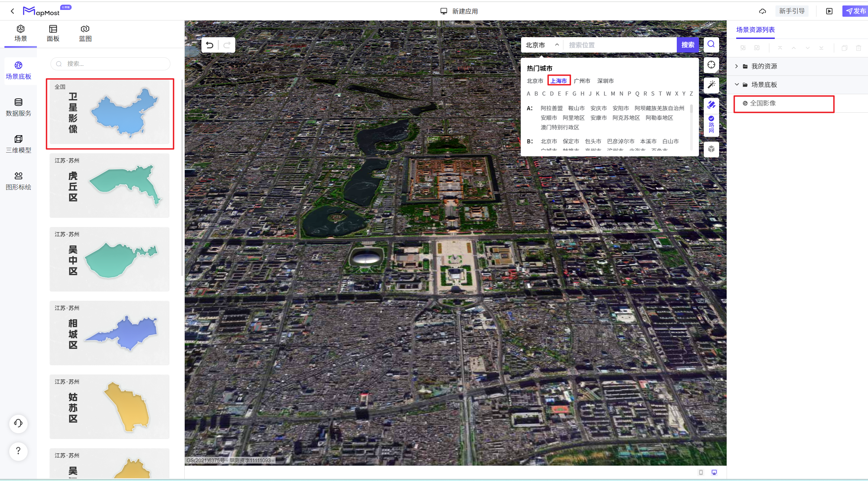
Task: Go back with the top-left arrow
Action: (12, 11)
